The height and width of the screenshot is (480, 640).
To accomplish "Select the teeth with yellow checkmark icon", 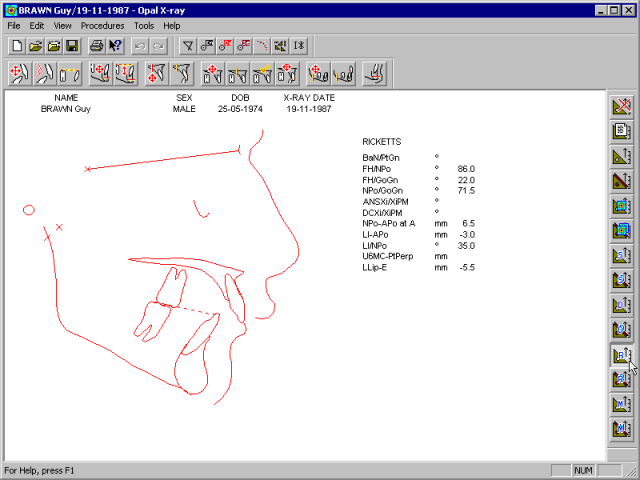I will (262, 73).
